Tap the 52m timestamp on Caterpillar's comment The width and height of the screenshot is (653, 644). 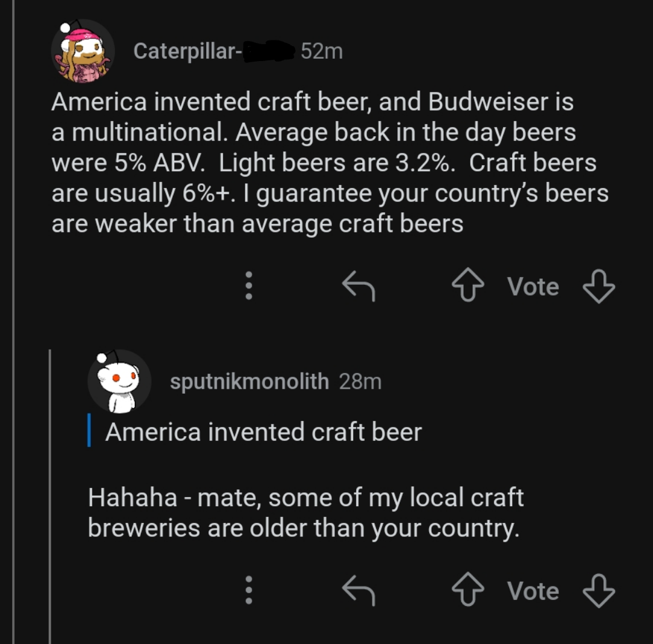[x=322, y=51]
